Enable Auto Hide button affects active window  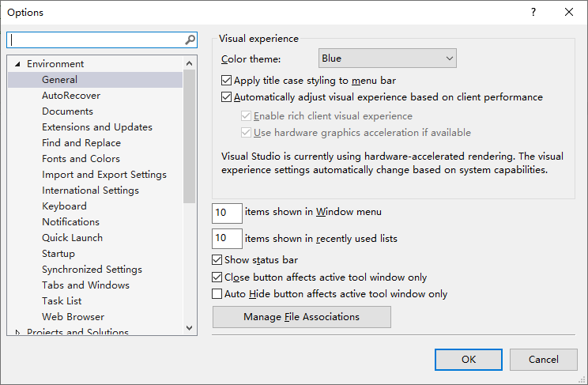(x=217, y=293)
